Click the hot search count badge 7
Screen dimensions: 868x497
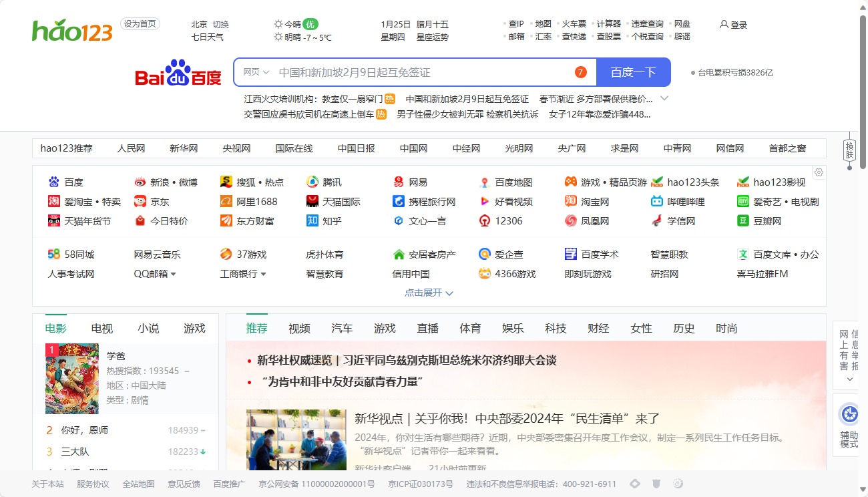coord(580,72)
